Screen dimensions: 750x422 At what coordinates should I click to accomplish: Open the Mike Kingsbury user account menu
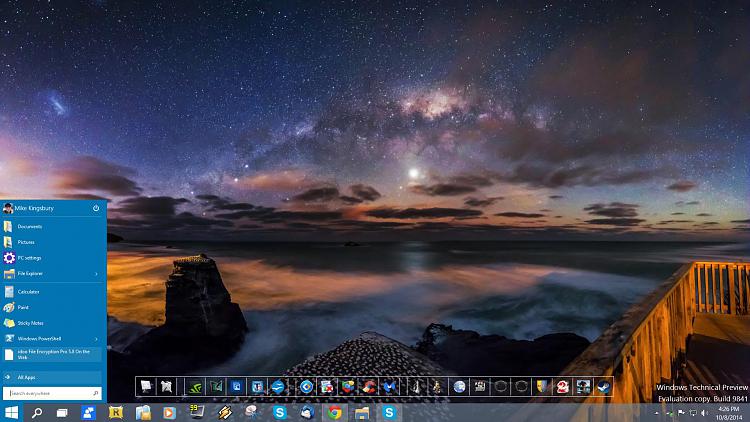29,208
